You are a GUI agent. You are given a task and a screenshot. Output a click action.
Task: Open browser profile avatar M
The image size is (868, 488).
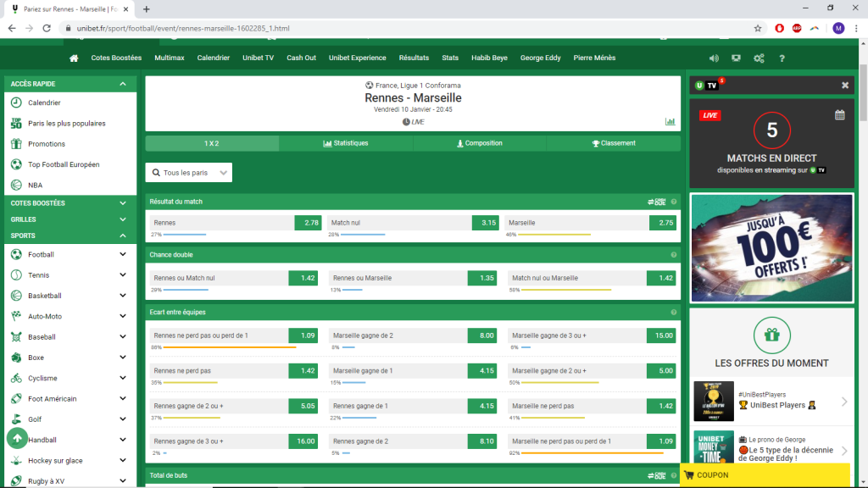[x=838, y=28]
